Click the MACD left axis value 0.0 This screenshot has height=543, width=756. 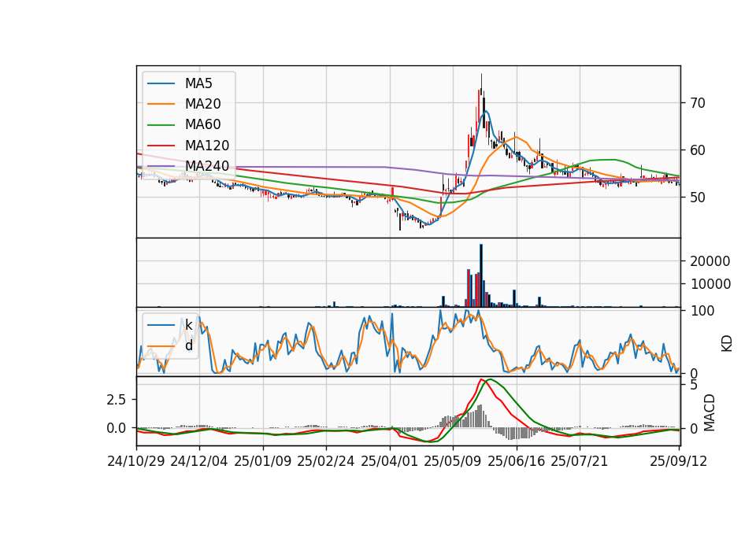[x=117, y=428]
